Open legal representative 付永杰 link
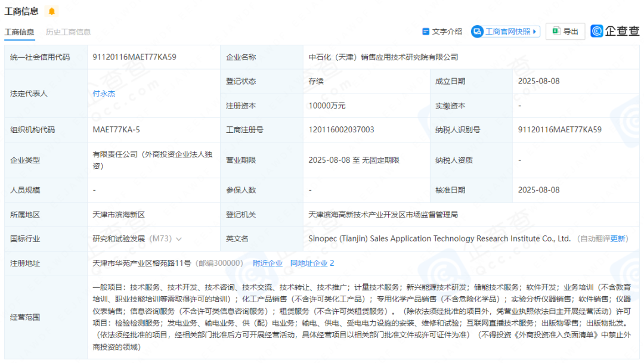The width and height of the screenshot is (644, 363). [104, 94]
